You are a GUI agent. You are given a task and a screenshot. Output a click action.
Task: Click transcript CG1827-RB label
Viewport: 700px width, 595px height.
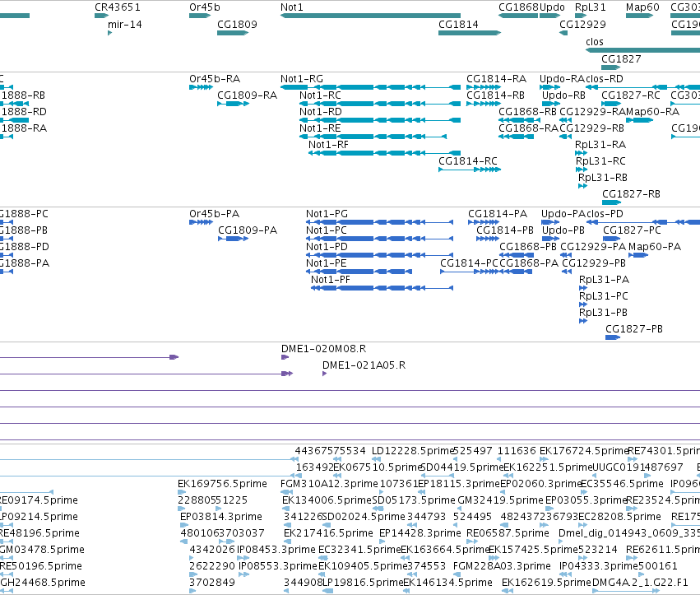tap(631, 194)
